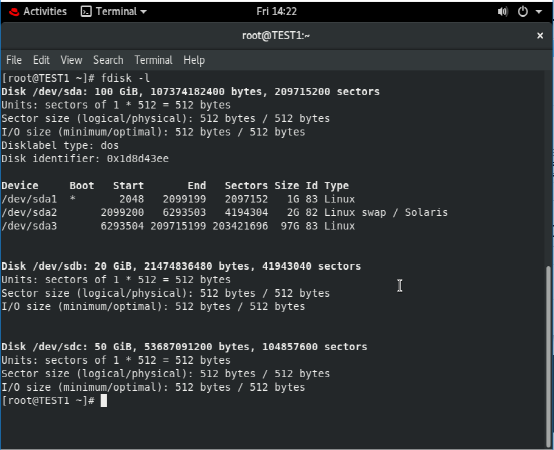The height and width of the screenshot is (450, 554).
Task: Open the Edit menu
Action: (x=41, y=60)
